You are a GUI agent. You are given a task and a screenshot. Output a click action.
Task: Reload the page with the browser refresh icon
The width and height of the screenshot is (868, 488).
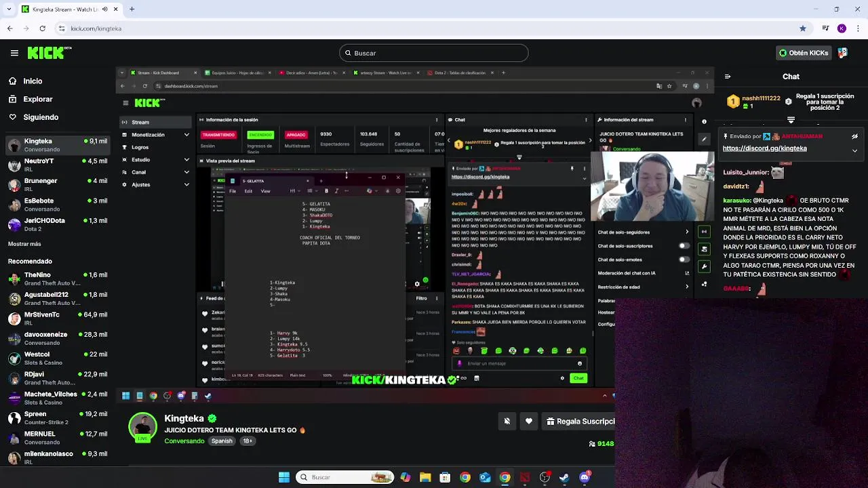pyautogui.click(x=42, y=28)
